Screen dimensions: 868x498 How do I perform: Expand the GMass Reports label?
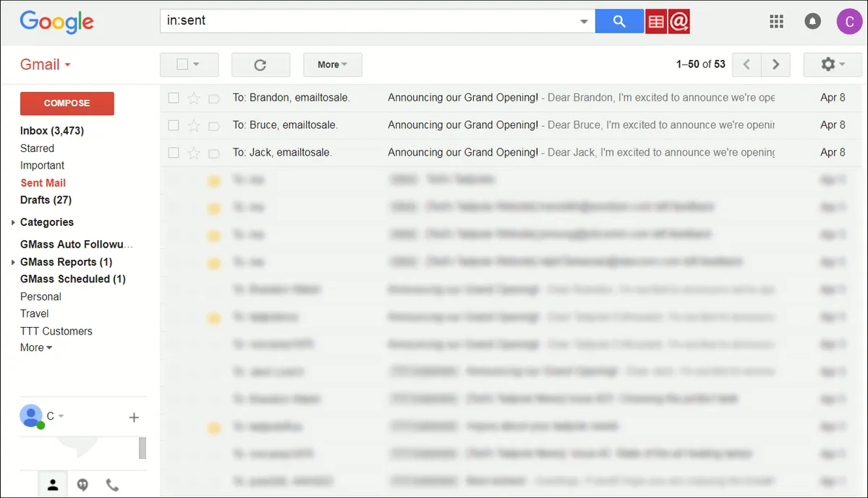tap(14, 262)
